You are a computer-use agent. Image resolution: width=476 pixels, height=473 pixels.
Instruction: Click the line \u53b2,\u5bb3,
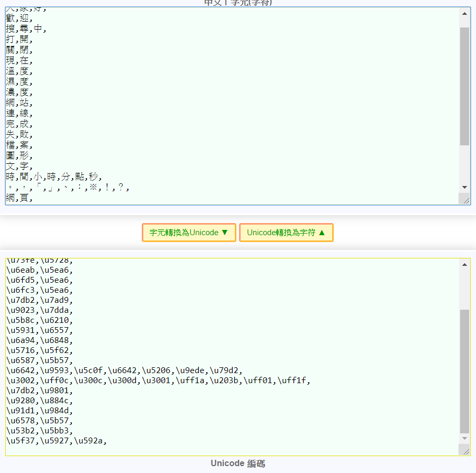(x=40, y=431)
